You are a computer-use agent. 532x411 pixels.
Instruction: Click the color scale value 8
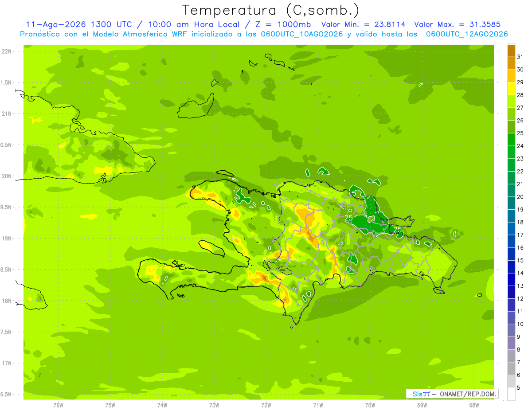coord(518,350)
